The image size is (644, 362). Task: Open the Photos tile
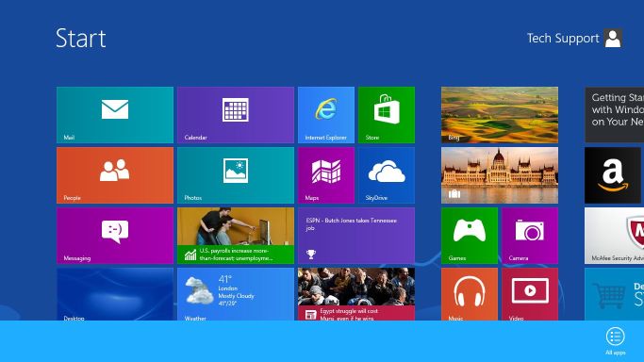236,175
